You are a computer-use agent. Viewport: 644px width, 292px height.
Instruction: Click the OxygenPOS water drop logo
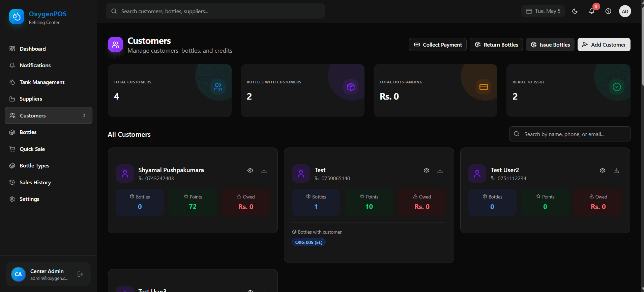click(x=17, y=17)
